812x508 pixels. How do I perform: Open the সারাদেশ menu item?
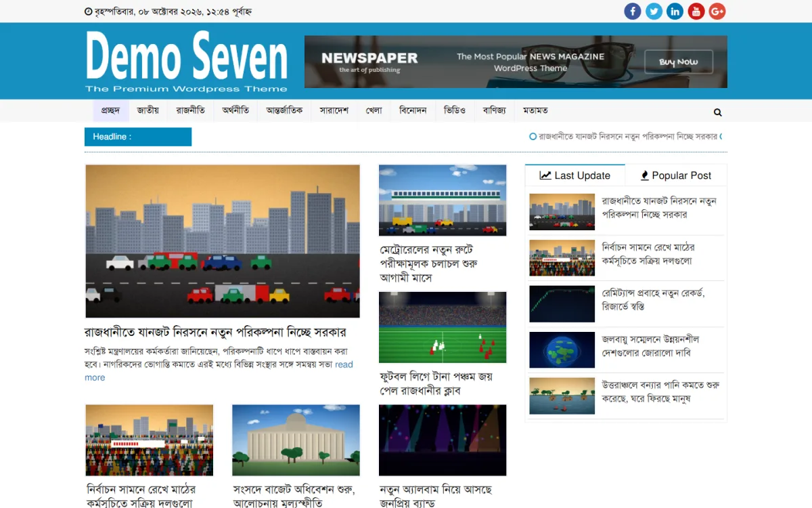pos(334,110)
